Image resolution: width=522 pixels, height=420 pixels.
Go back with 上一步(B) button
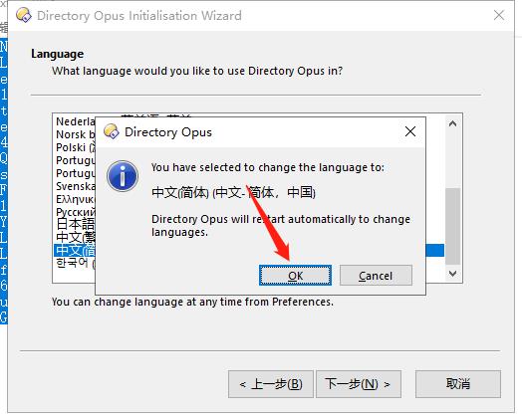[x=271, y=384]
